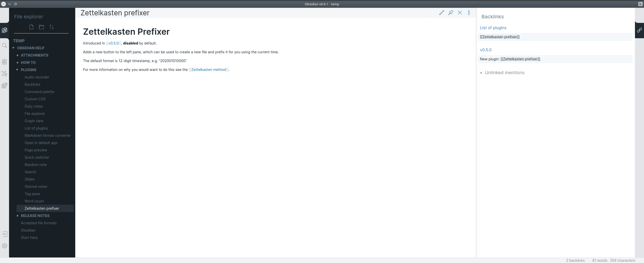Screen dimensions: 644x263
Task: Expand the Attachments folder arrow
Action: tap(18, 55)
